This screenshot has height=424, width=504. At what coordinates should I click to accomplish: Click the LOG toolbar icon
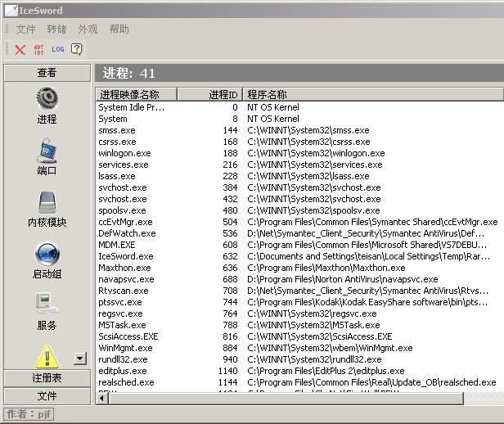click(x=57, y=49)
